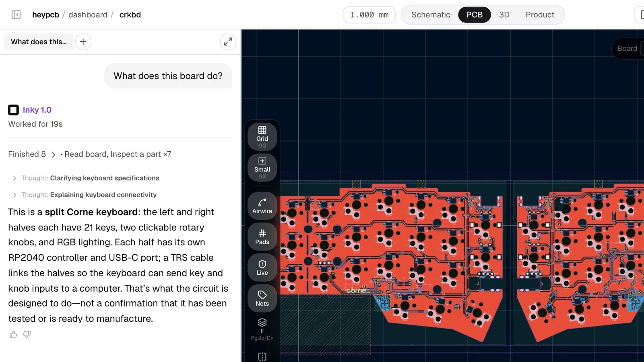Switch to the Schematic view
644x362 pixels.
tap(431, 15)
